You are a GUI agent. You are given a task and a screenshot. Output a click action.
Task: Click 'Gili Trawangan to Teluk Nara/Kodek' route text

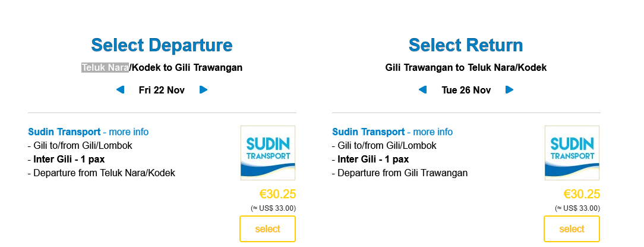click(466, 67)
